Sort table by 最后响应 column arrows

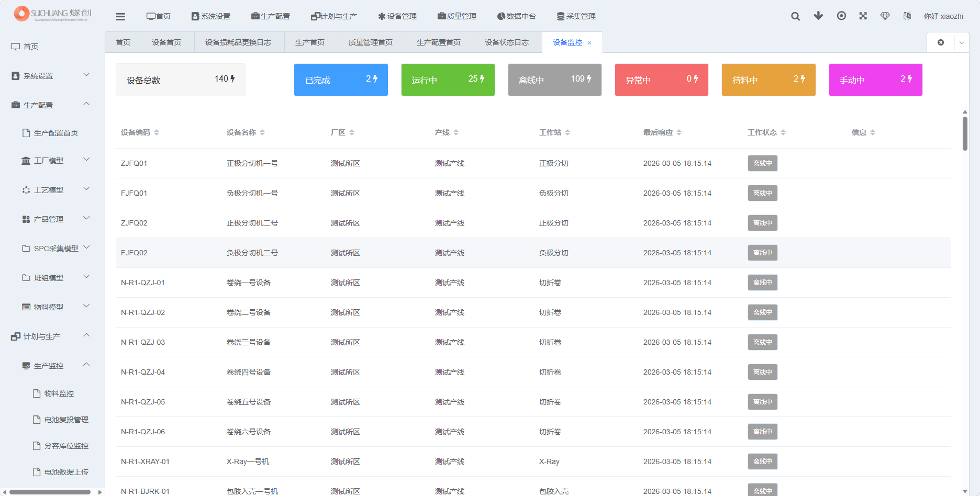point(679,132)
